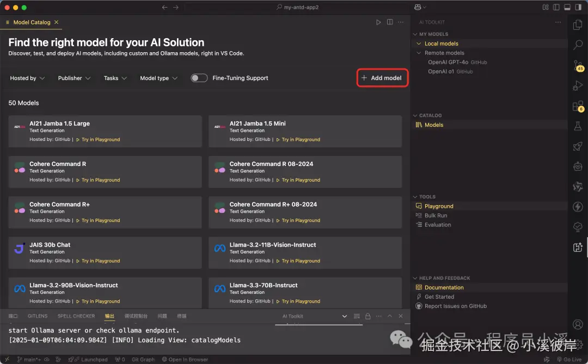Viewport: 588px width, 364px height.
Task: Open the AI Toolkit output channel dropdown
Action: (x=314, y=316)
